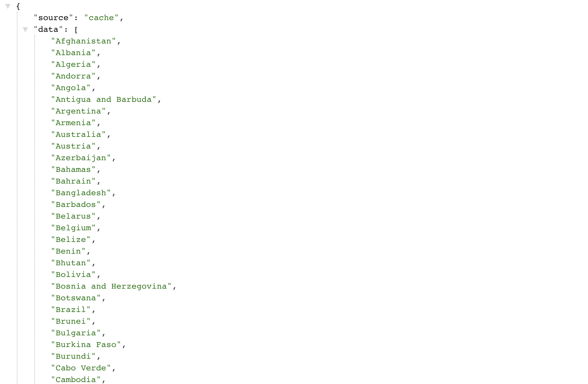Select the "Argentina" array item
This screenshot has width=588, height=384.
click(x=78, y=111)
